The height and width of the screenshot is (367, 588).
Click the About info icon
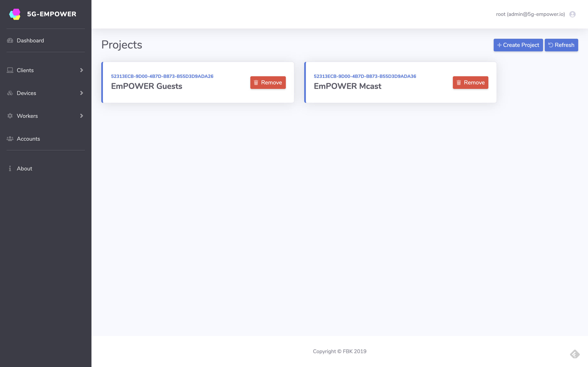pos(10,168)
